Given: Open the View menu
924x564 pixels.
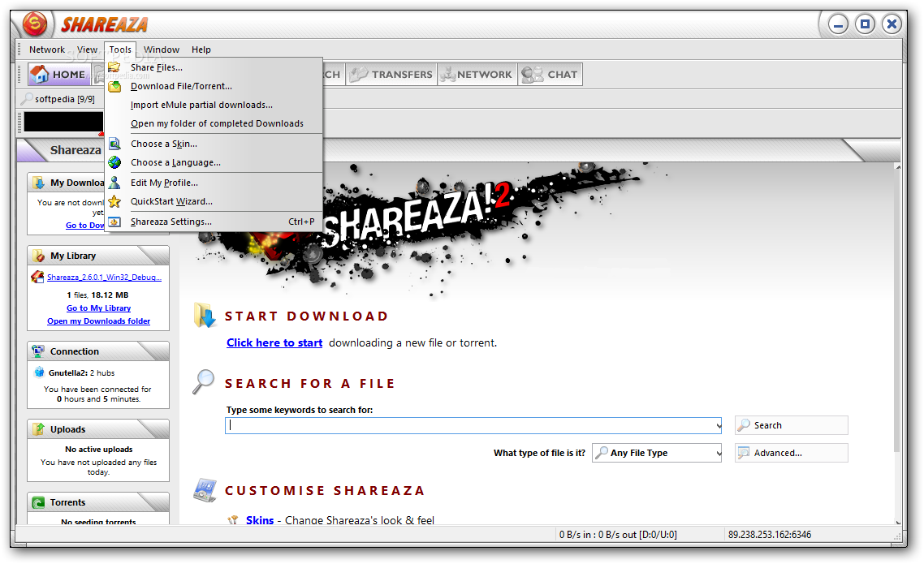Looking at the screenshot, I should pyautogui.click(x=87, y=50).
